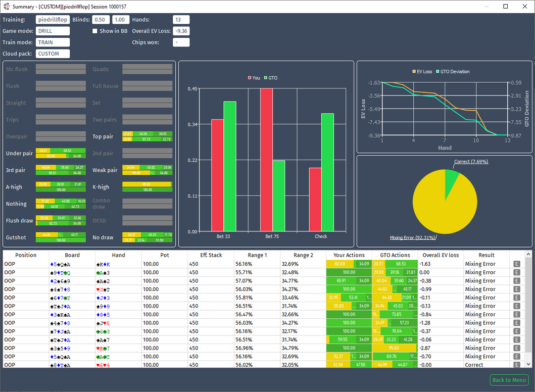Click the E icon on the Correct result row
535x392 pixels.
click(x=517, y=365)
